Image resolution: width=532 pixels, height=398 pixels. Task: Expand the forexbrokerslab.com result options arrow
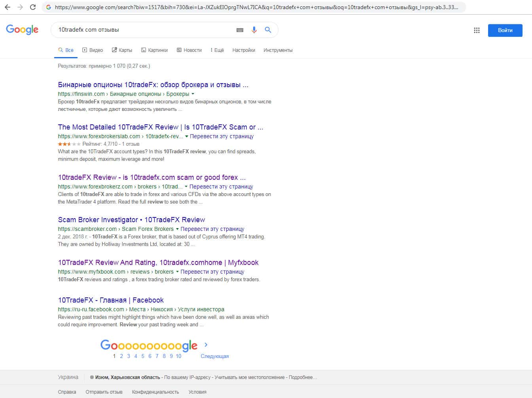pyautogui.click(x=187, y=136)
